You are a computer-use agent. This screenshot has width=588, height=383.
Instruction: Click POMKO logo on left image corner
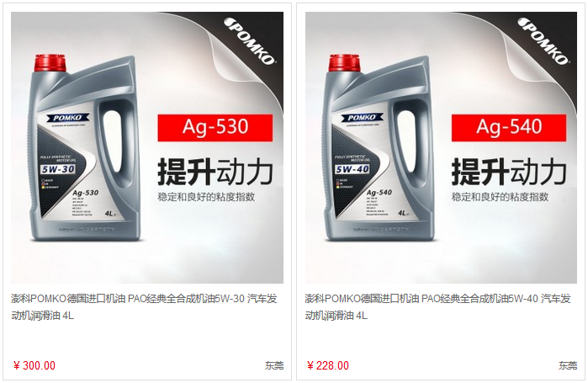coord(249,41)
